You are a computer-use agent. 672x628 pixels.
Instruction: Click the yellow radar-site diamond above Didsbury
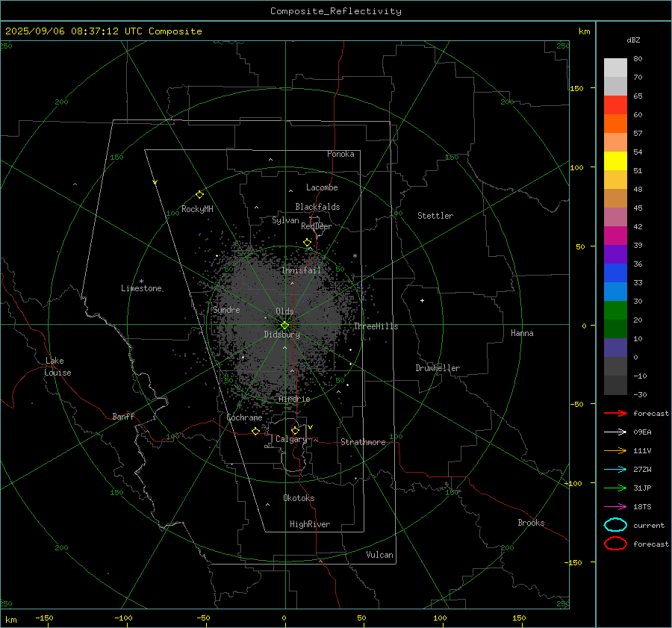point(284,326)
